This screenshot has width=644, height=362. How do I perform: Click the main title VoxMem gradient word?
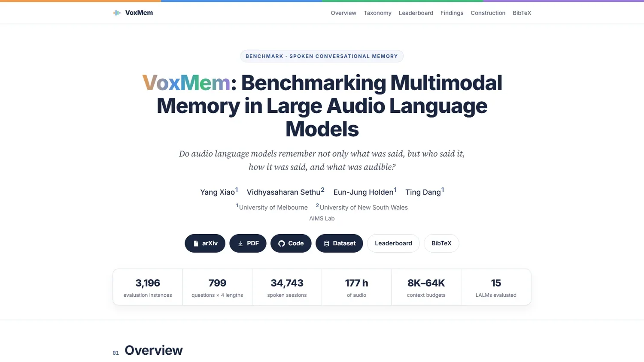(186, 83)
